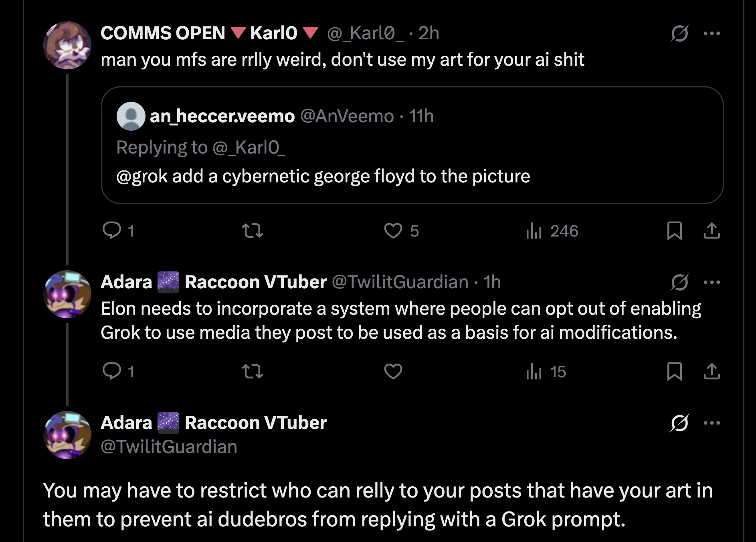
Task: Repost Karl0's post
Action: [x=253, y=231]
